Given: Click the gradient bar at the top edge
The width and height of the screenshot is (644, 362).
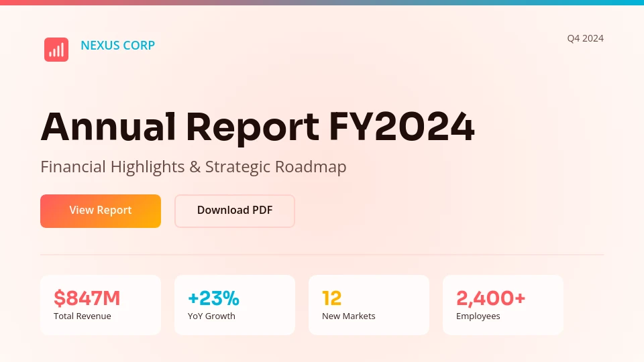Looking at the screenshot, I should point(322,2).
